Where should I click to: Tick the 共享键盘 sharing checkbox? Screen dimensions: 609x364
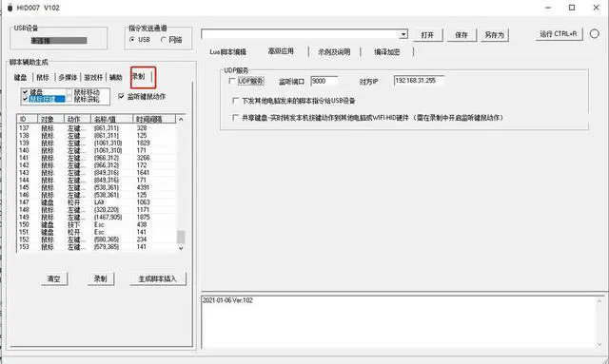tap(235, 117)
